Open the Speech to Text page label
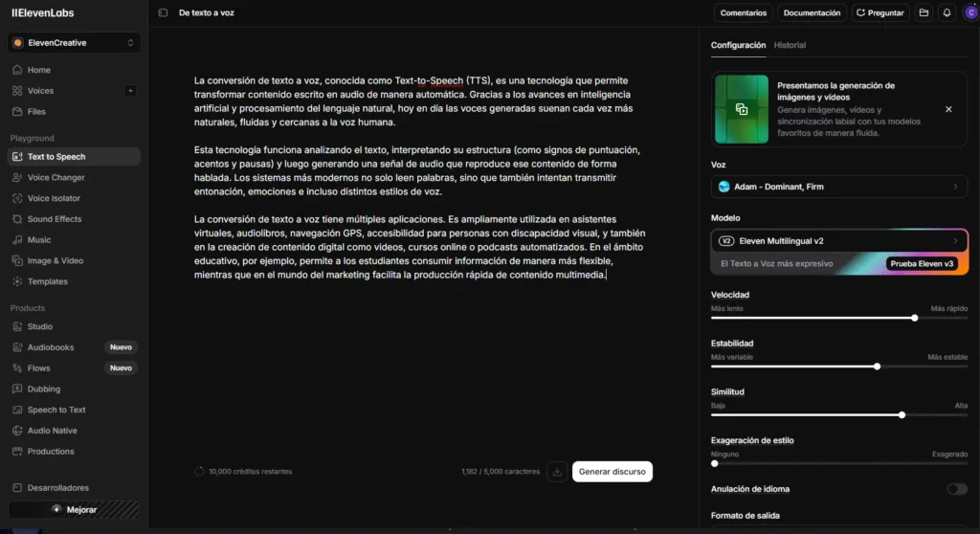Image resolution: width=980 pixels, height=534 pixels. [56, 410]
